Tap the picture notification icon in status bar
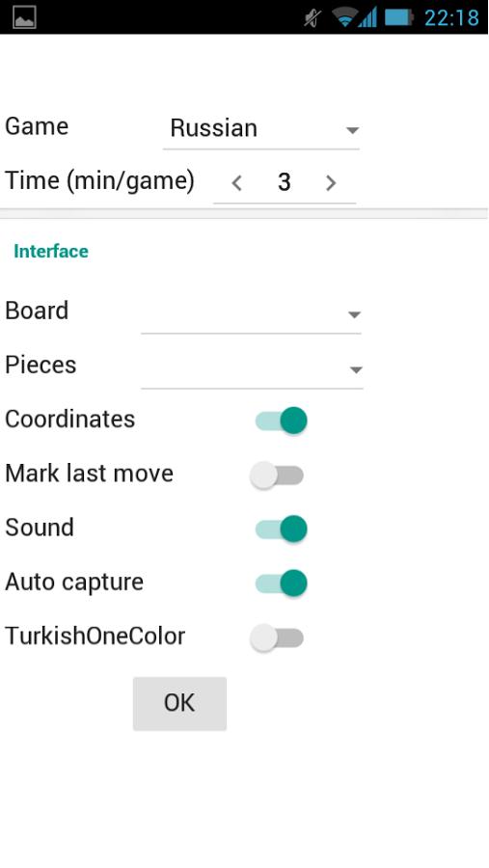This screenshot has height=868, width=489. coord(24,17)
